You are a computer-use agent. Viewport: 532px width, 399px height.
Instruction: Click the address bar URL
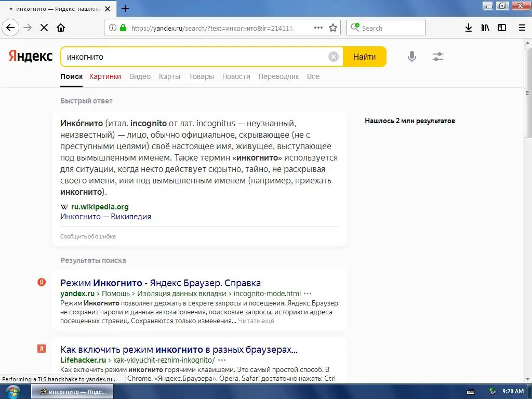[x=212, y=28]
